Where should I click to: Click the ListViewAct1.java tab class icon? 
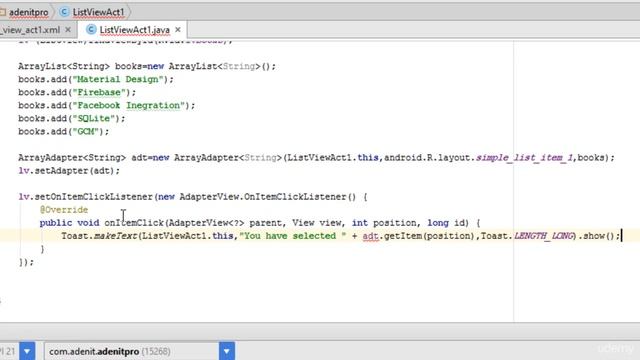91,29
